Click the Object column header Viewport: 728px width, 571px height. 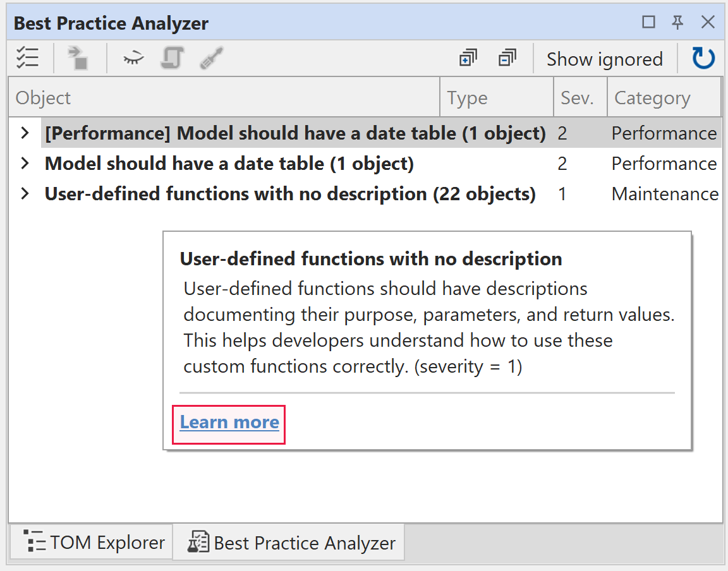(x=44, y=97)
